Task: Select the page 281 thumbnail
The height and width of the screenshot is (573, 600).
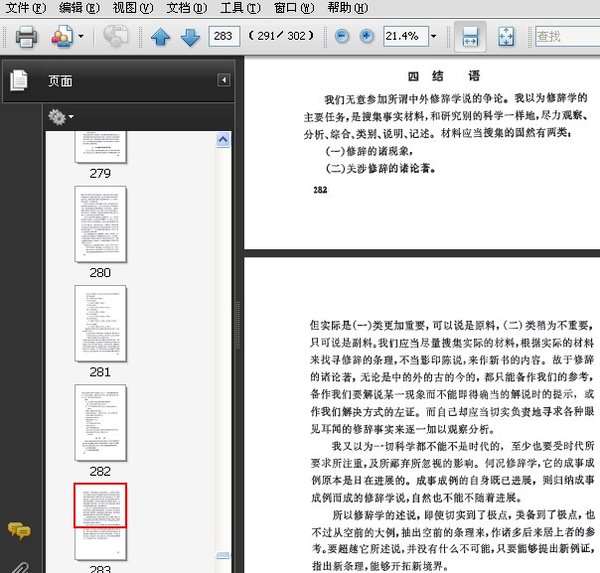Action: pos(100,323)
